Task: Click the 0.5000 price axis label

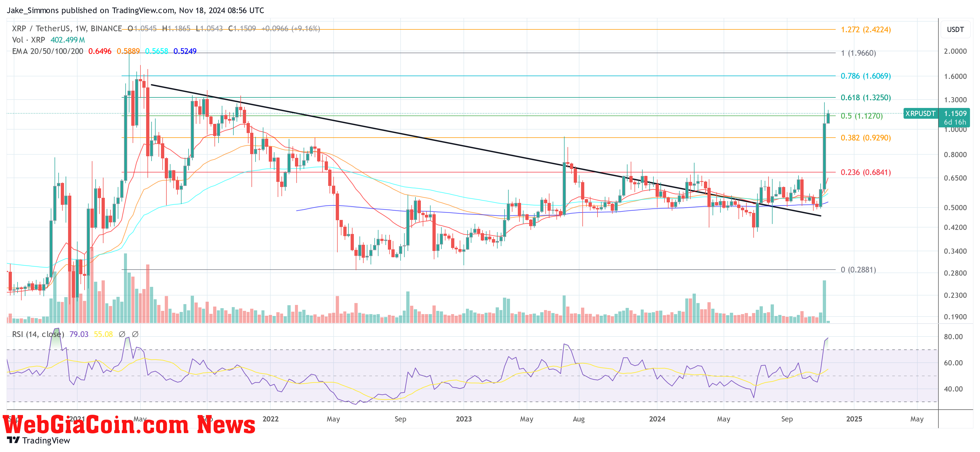Action: coord(955,208)
